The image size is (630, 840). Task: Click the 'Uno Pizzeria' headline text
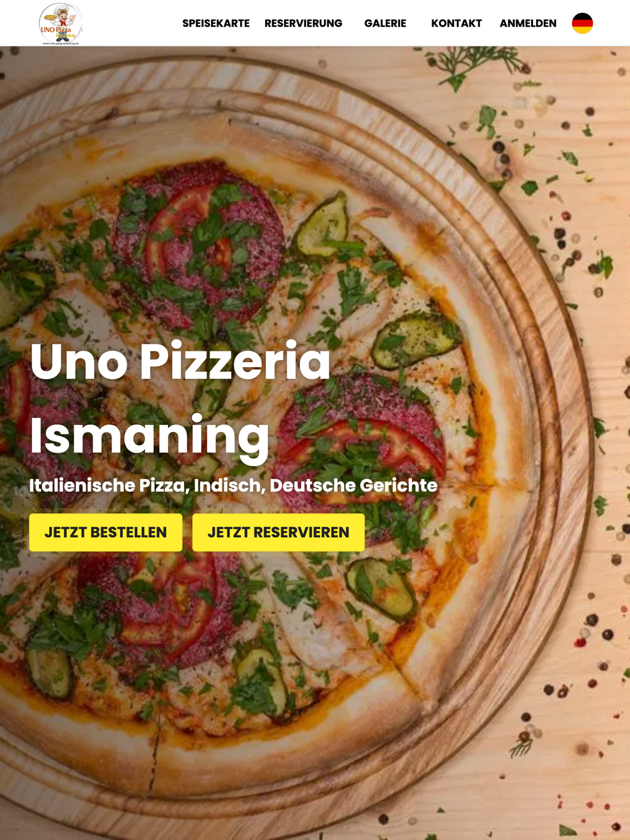pyautogui.click(x=180, y=361)
